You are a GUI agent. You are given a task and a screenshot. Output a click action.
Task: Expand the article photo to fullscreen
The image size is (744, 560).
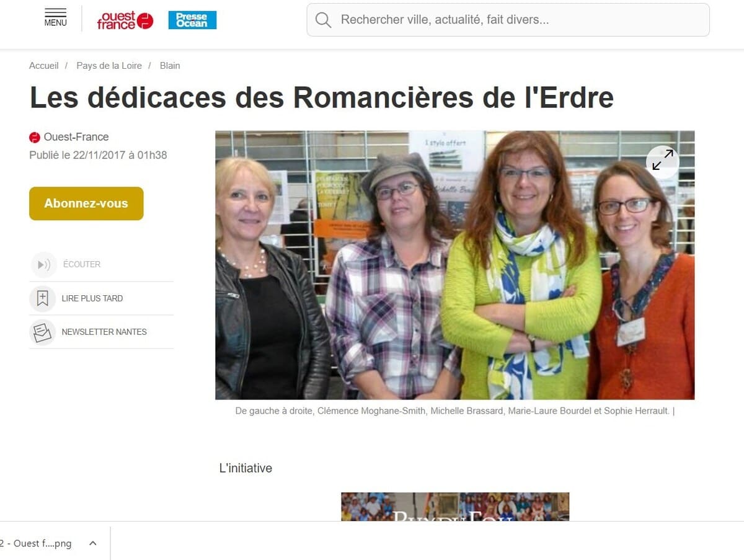click(662, 159)
